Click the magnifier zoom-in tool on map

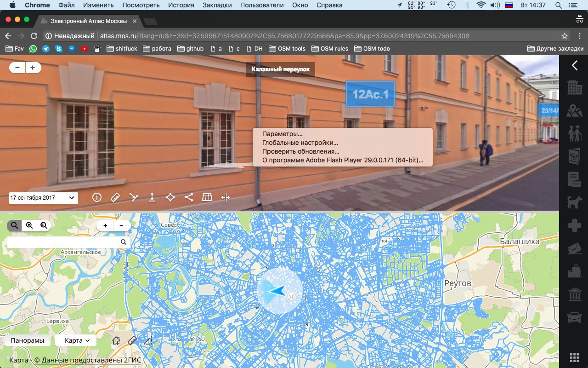click(x=29, y=225)
